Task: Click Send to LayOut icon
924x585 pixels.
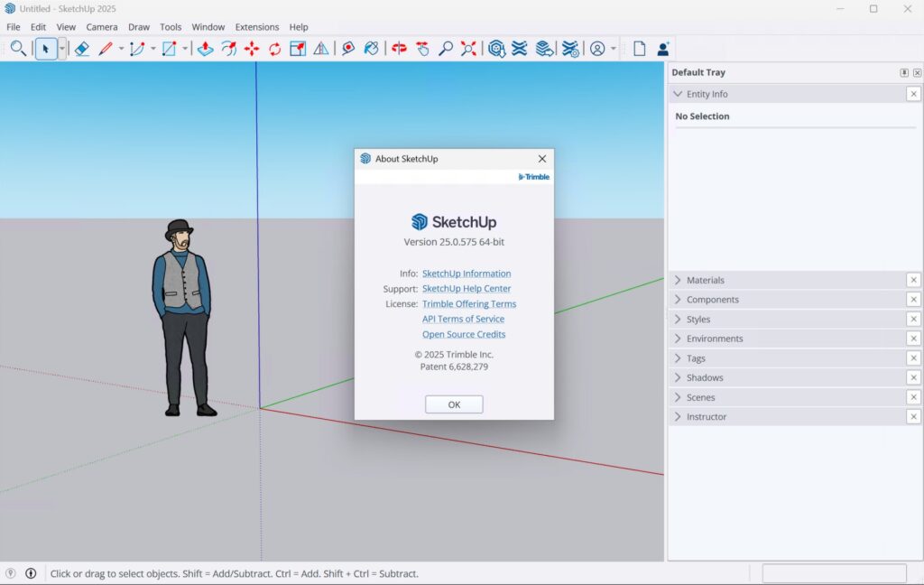Action: (x=544, y=49)
